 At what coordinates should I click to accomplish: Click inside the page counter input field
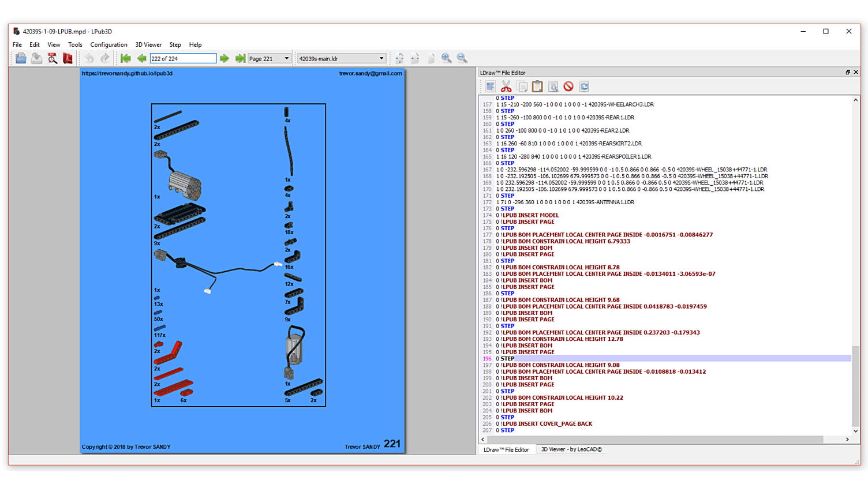[183, 58]
